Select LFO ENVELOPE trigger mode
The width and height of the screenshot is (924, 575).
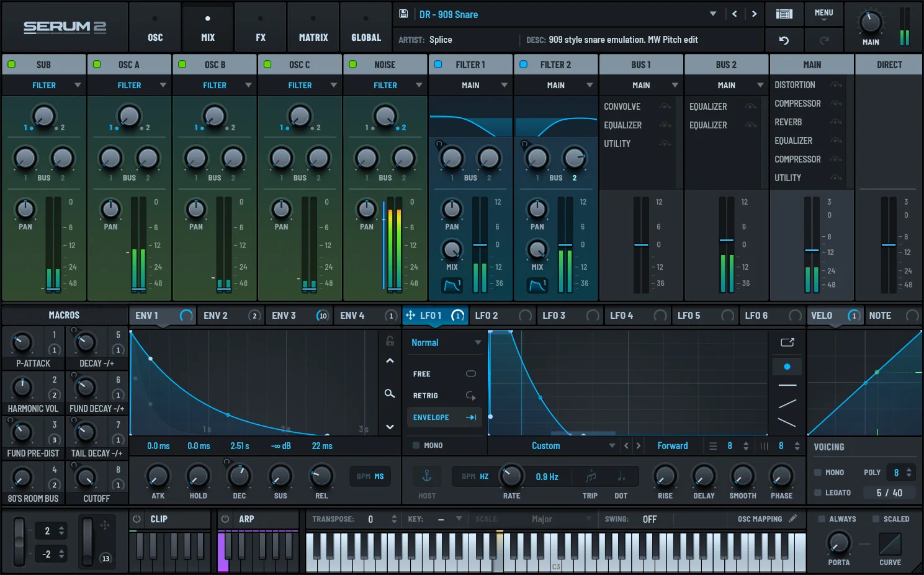445,417
